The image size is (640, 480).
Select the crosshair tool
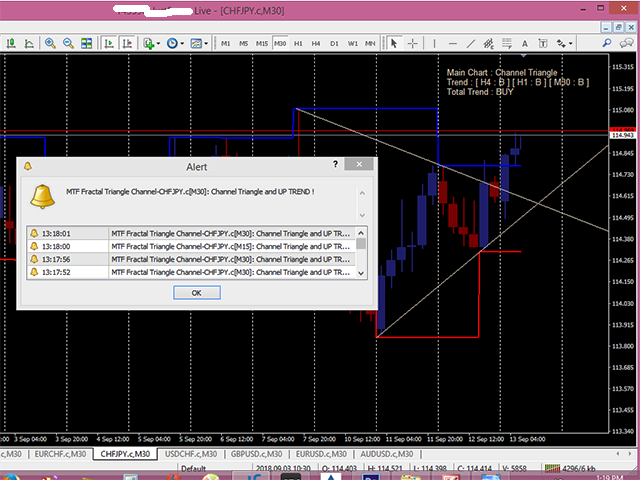pyautogui.click(x=413, y=43)
